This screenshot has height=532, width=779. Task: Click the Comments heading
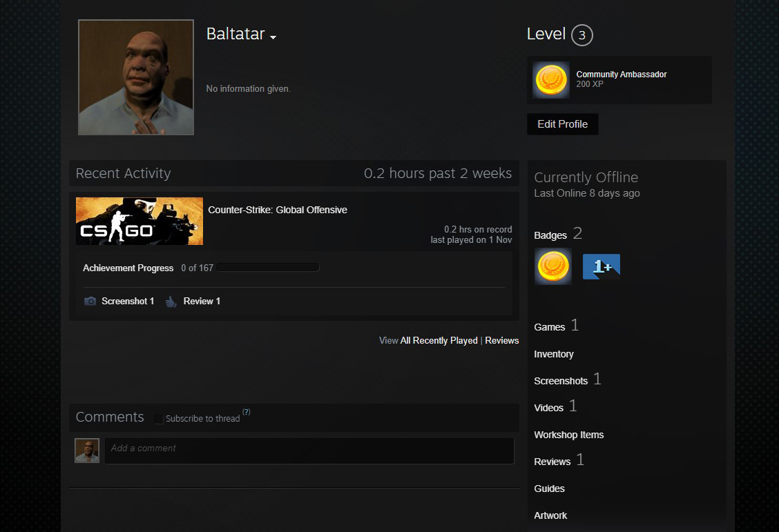[x=110, y=417]
